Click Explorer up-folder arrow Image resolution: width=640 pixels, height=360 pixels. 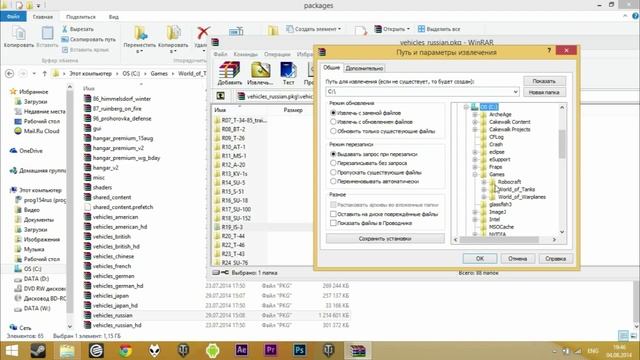(44, 73)
